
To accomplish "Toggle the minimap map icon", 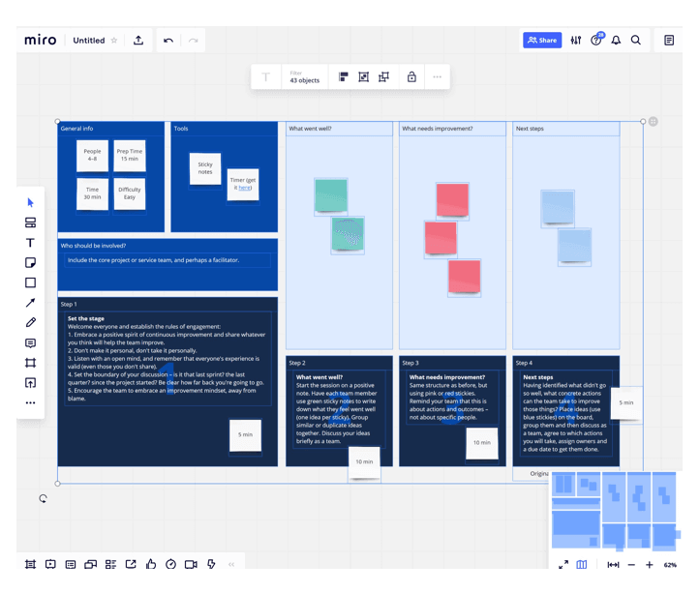I will click(582, 565).
